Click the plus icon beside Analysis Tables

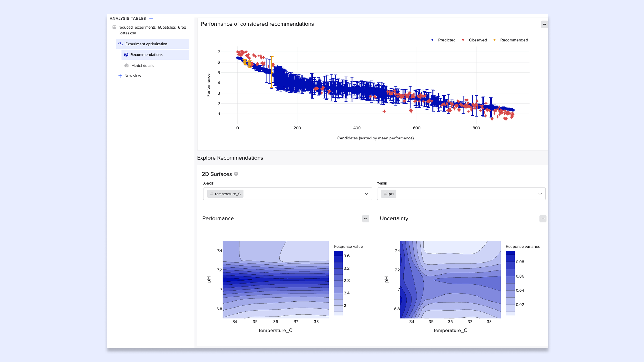pyautogui.click(x=151, y=19)
